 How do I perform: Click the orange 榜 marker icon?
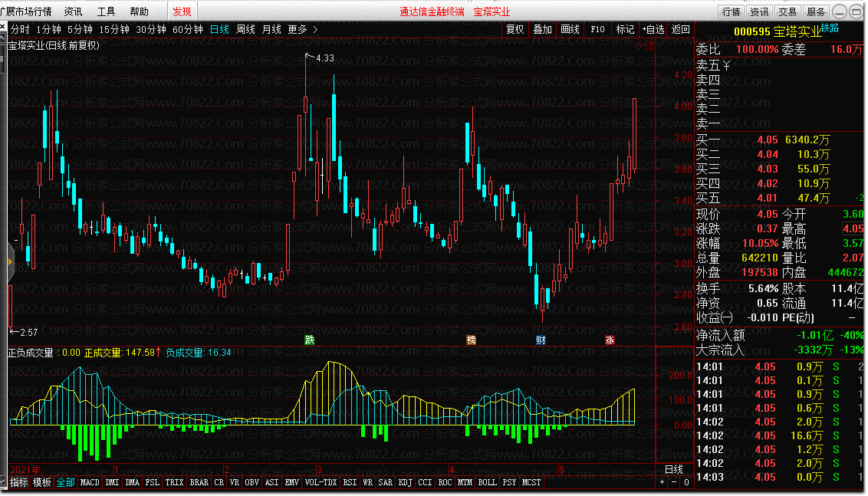pyautogui.click(x=471, y=340)
